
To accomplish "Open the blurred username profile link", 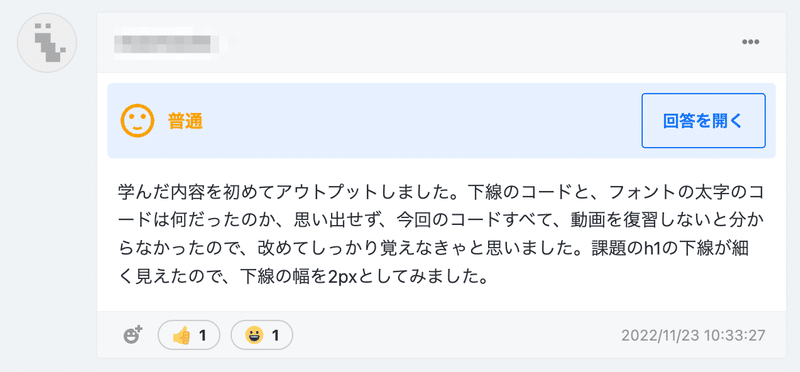I will (163, 42).
